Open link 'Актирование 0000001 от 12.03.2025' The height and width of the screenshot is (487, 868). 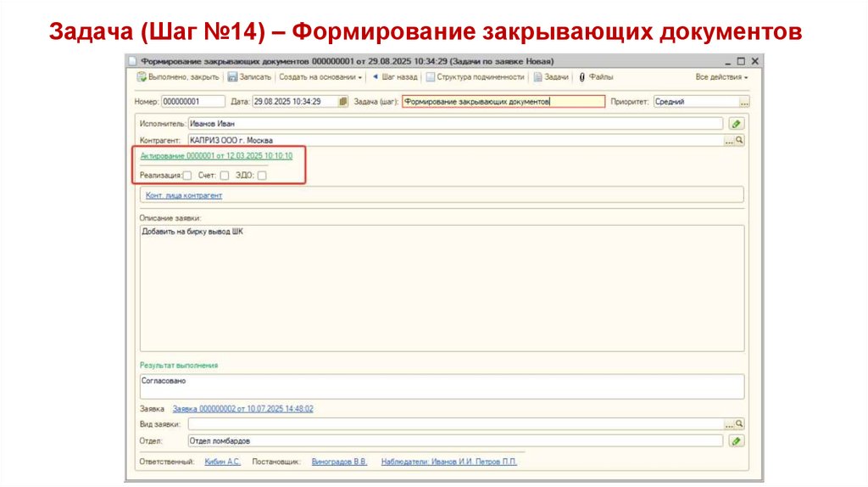coord(216,155)
